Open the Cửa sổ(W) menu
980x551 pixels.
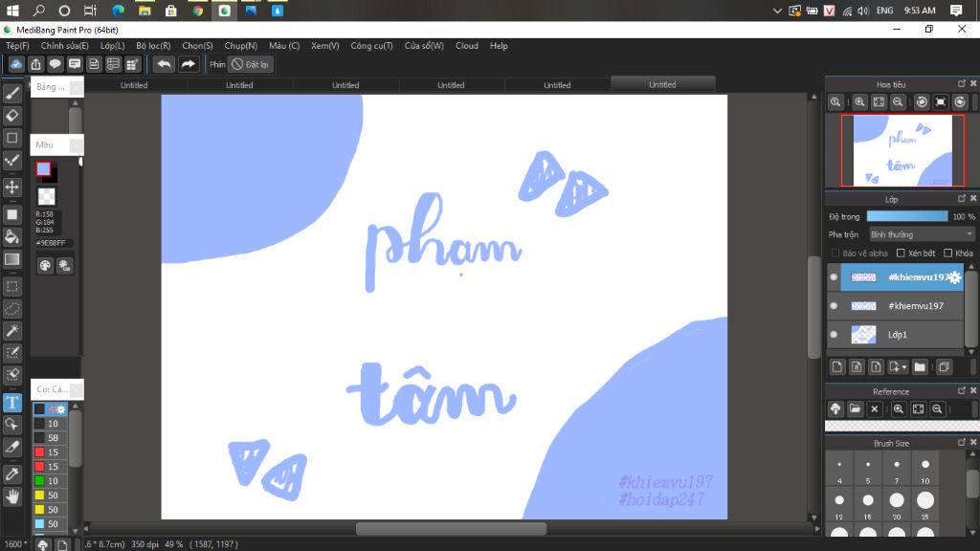click(424, 46)
